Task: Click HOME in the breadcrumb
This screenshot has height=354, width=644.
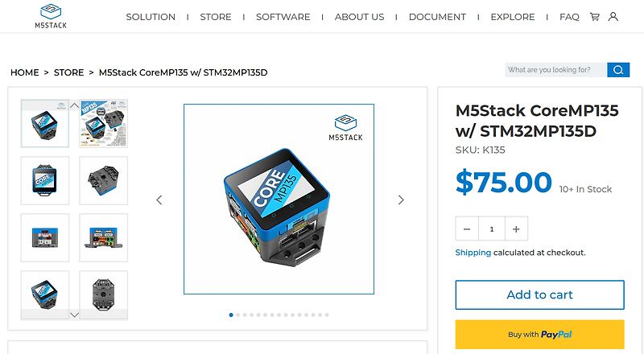Action: point(25,72)
